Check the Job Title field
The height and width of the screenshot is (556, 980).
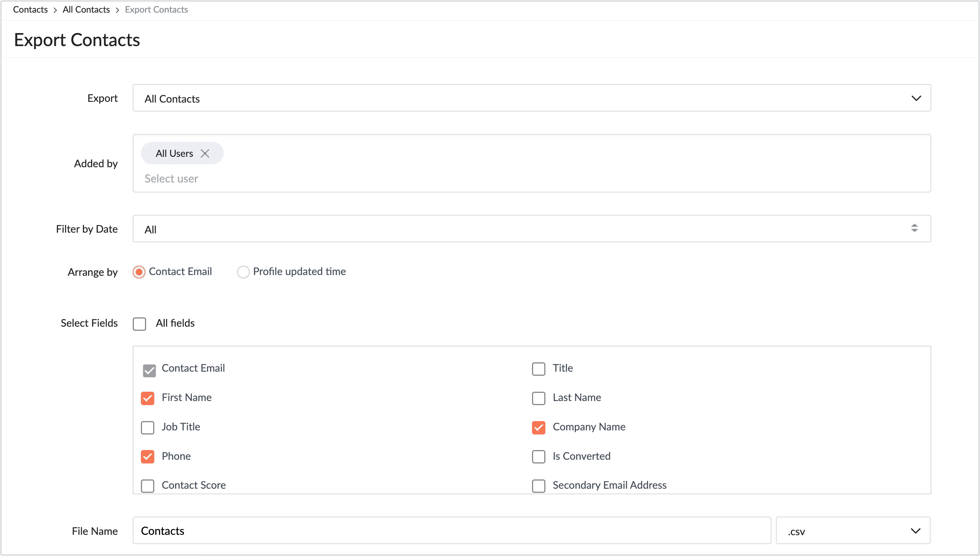148,428
